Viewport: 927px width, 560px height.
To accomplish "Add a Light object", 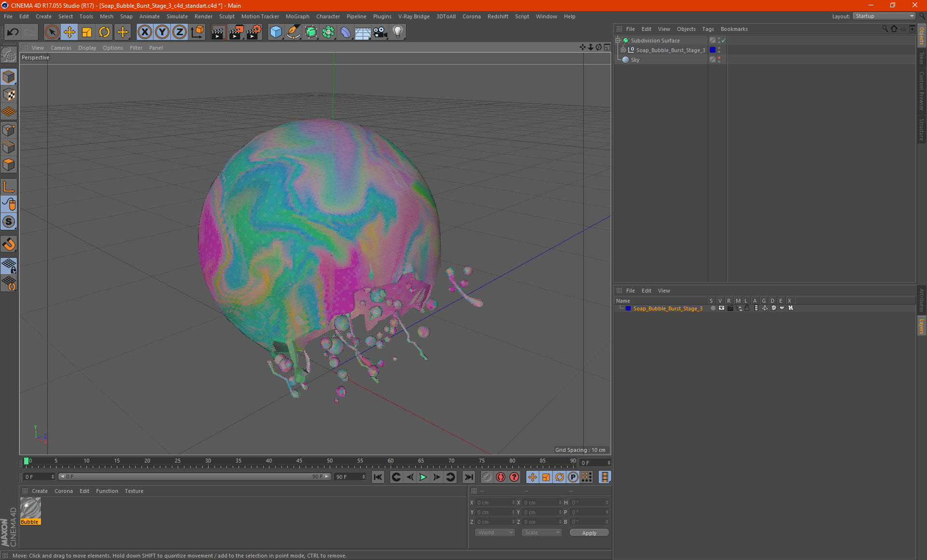I will pos(398,32).
